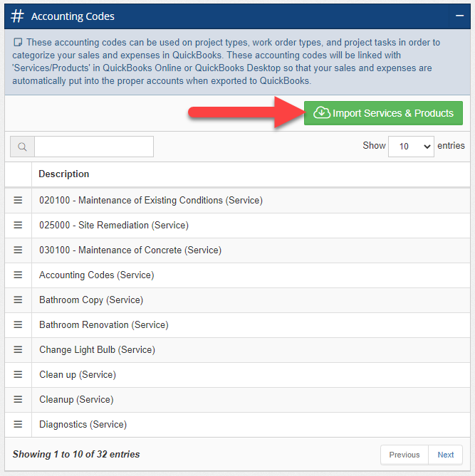Click drag handle for Change Light Bulb
Viewport: 475px width, 476px height.
pyautogui.click(x=19, y=349)
